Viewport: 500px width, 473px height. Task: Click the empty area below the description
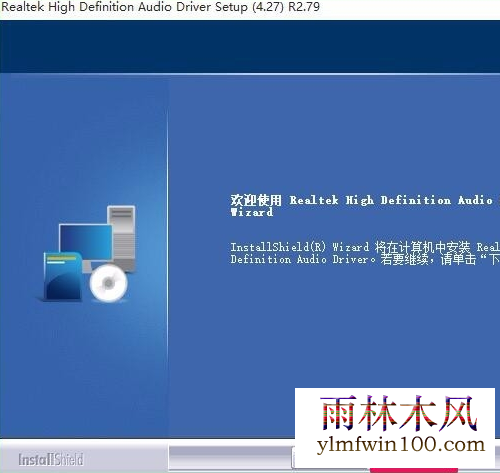tap(333, 327)
